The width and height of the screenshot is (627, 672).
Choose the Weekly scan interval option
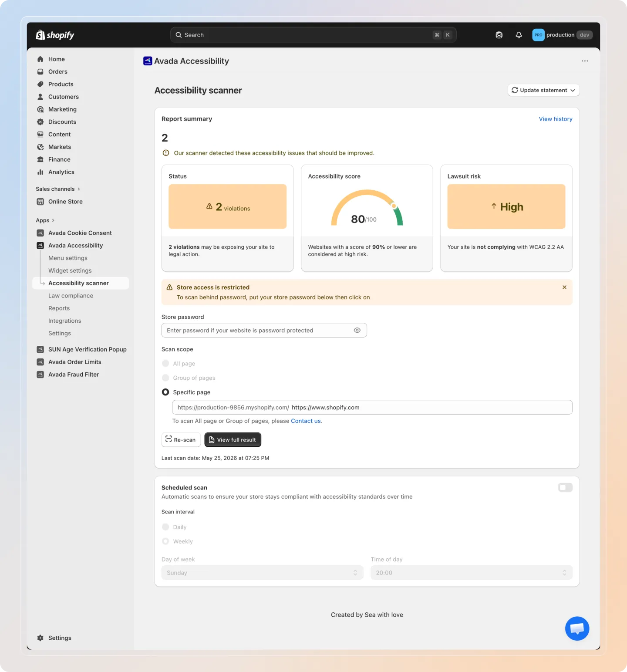click(x=165, y=541)
